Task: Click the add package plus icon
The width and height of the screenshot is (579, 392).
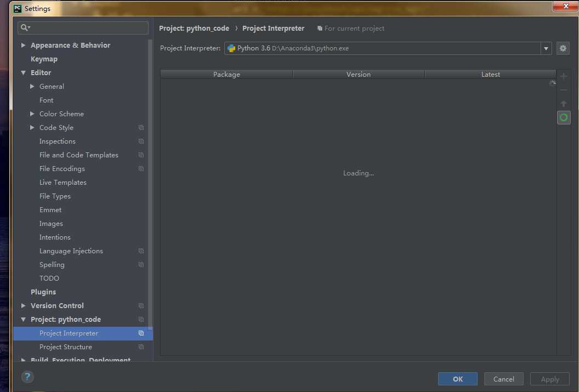Action: (x=564, y=76)
